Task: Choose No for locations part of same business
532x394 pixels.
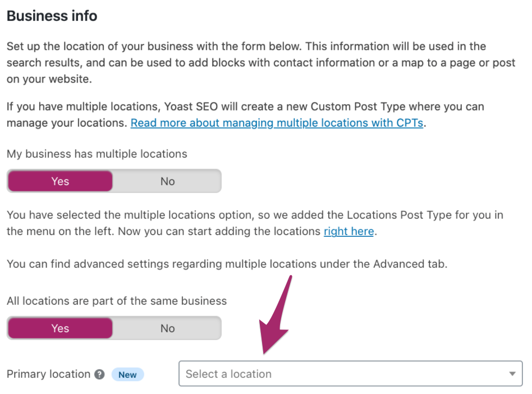Action: pos(167,328)
